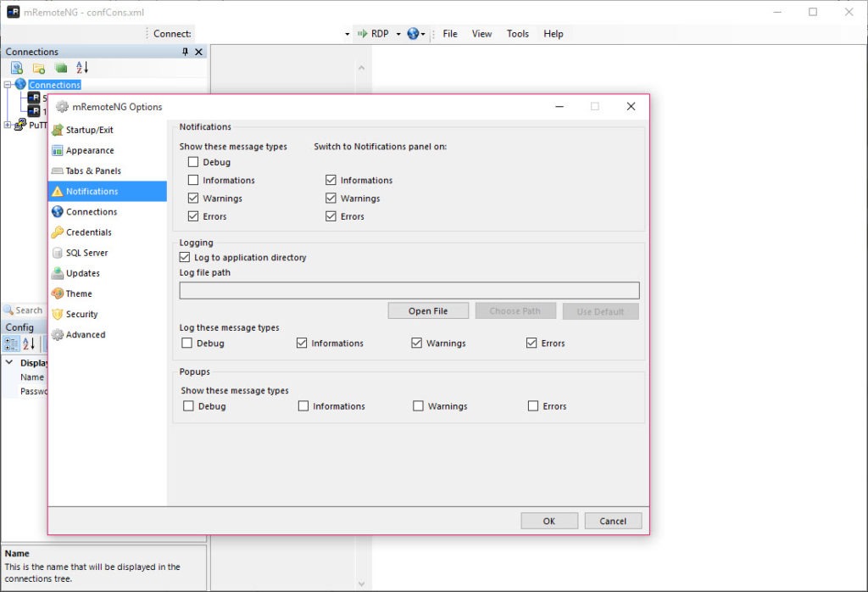Switch to Startup/Exit options page
This screenshot has height=592, width=868.
point(108,130)
